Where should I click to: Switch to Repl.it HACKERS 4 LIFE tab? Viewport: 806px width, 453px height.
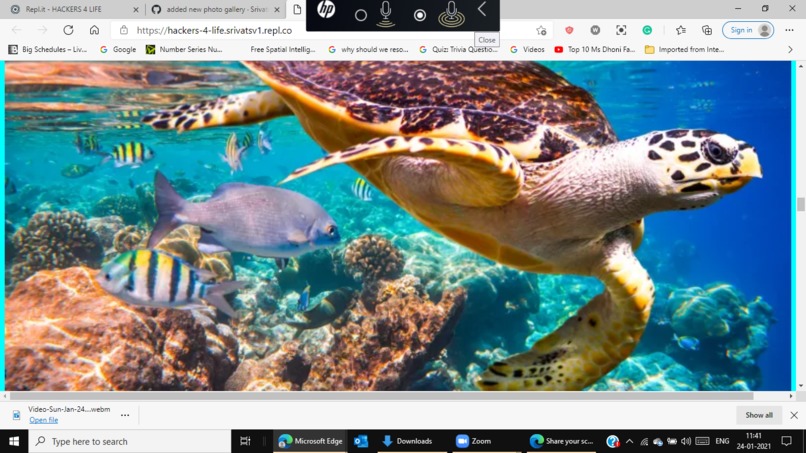point(75,9)
